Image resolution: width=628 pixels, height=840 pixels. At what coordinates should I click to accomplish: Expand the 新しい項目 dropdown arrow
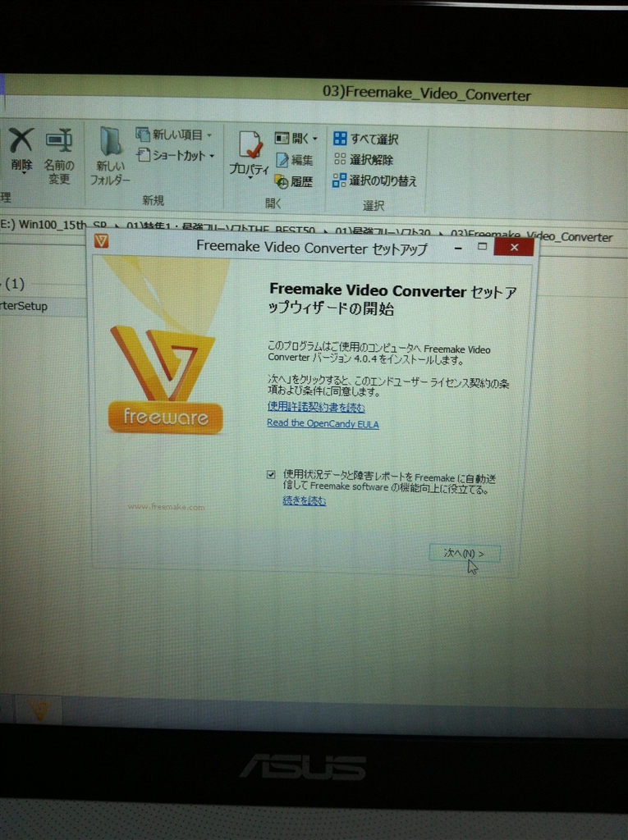pyautogui.click(x=209, y=135)
